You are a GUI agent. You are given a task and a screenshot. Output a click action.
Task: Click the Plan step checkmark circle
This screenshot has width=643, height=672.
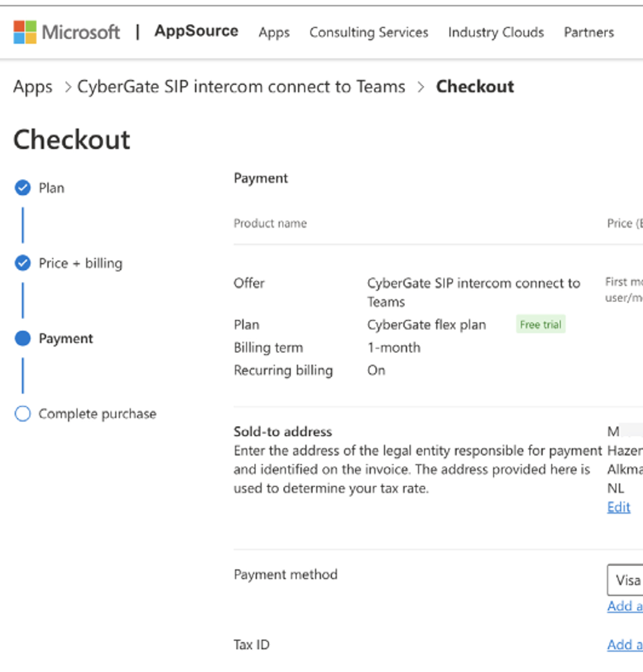tap(23, 188)
